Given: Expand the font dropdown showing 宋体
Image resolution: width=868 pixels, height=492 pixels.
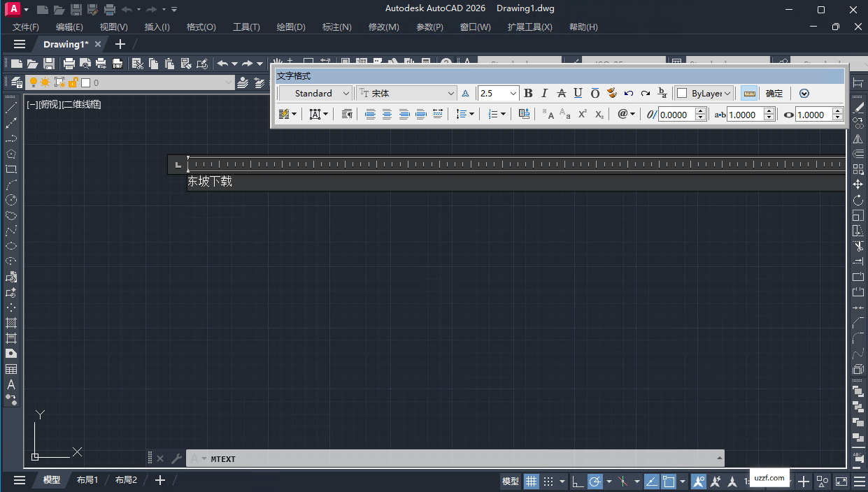Looking at the screenshot, I should point(450,93).
